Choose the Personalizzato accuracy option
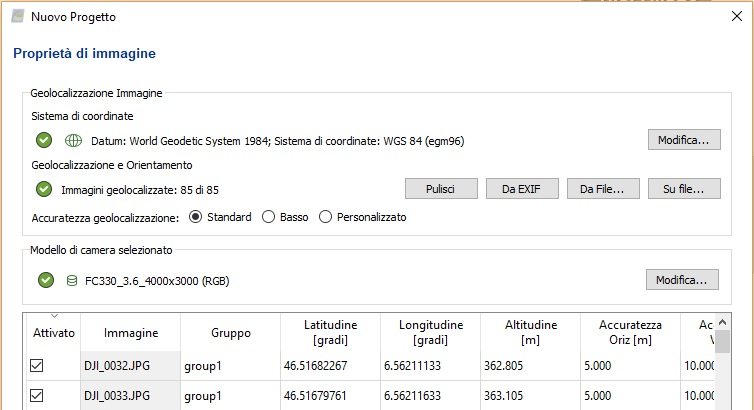This screenshot has height=410, width=754. 325,217
